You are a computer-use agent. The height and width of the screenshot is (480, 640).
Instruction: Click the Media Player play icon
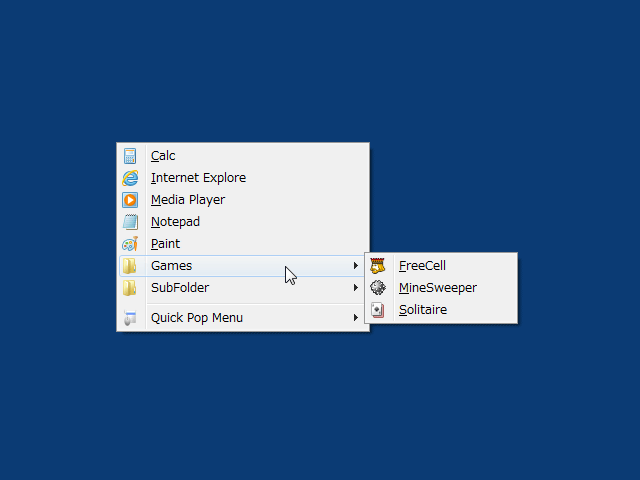point(130,200)
